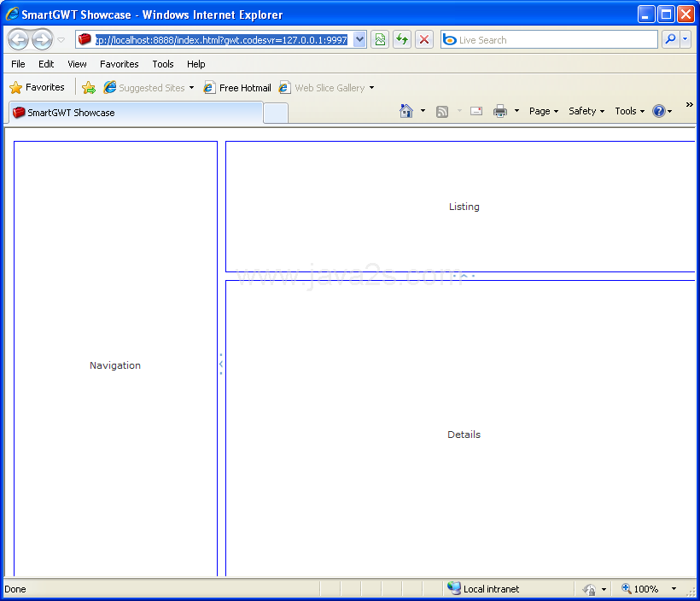The height and width of the screenshot is (601, 700).
Task: Open the Edit menu
Action: click(x=46, y=64)
